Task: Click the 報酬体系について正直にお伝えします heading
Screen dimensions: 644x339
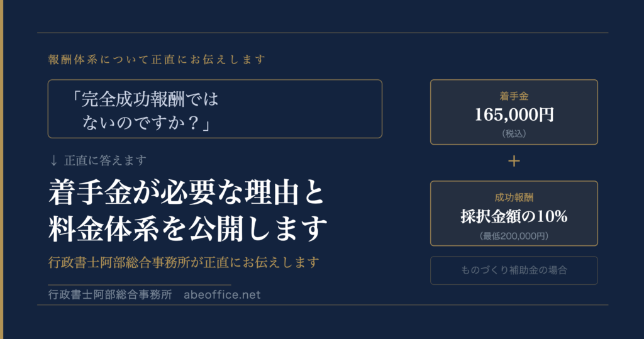Action: [157, 60]
